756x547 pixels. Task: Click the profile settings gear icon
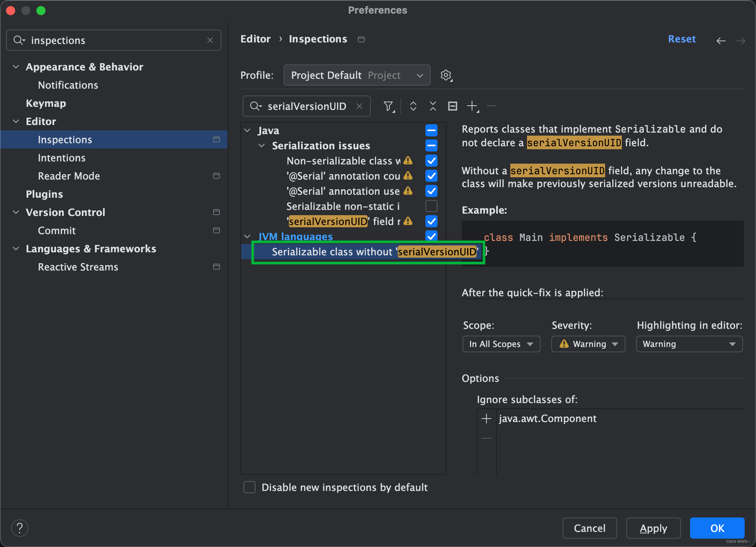(x=445, y=75)
